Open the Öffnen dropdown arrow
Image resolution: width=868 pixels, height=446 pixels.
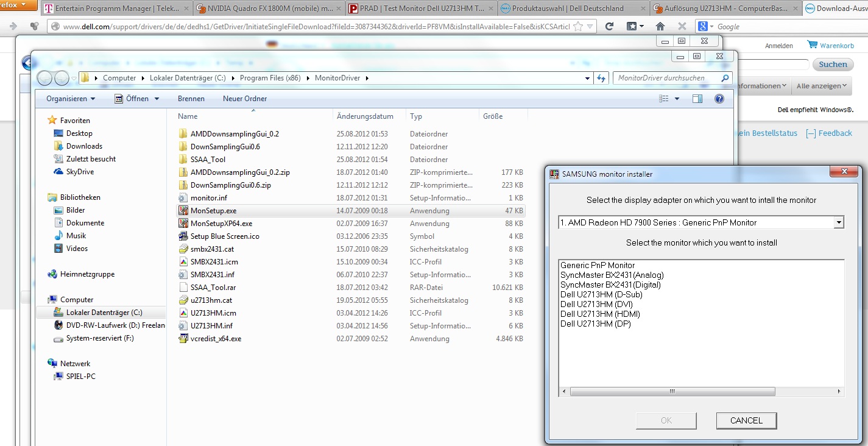click(x=157, y=99)
